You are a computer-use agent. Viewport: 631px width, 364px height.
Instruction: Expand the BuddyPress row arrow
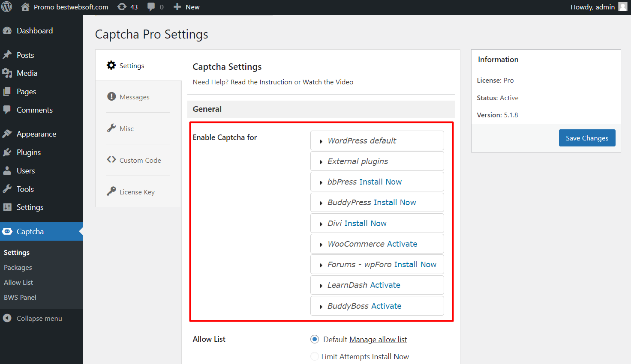(x=321, y=203)
